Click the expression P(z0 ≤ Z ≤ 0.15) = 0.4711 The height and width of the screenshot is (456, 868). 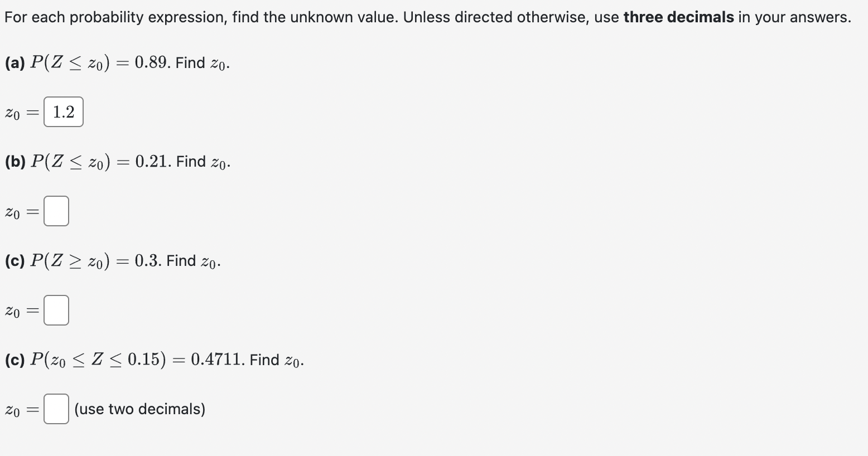[137, 360]
